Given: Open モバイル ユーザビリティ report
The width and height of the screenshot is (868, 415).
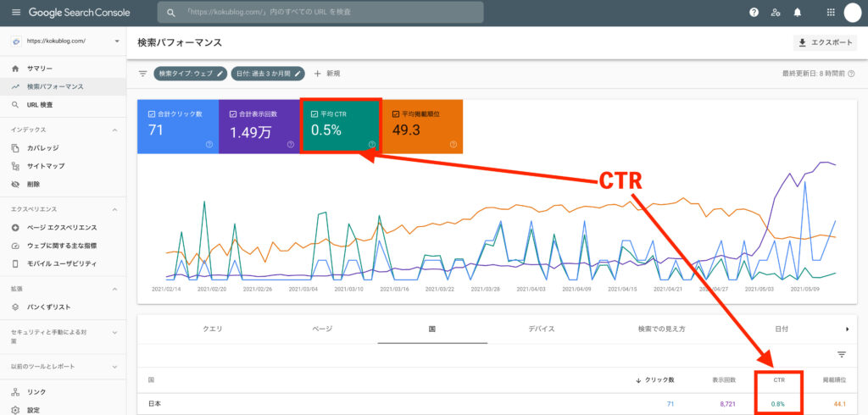Looking at the screenshot, I should click(63, 264).
